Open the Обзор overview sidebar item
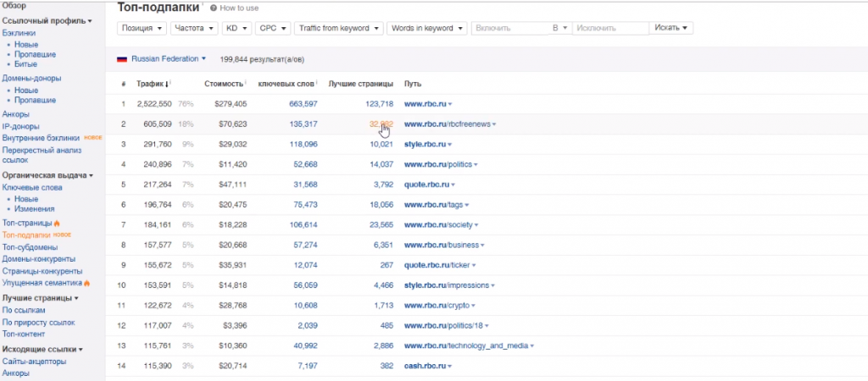This screenshot has width=868, height=381. [x=14, y=5]
